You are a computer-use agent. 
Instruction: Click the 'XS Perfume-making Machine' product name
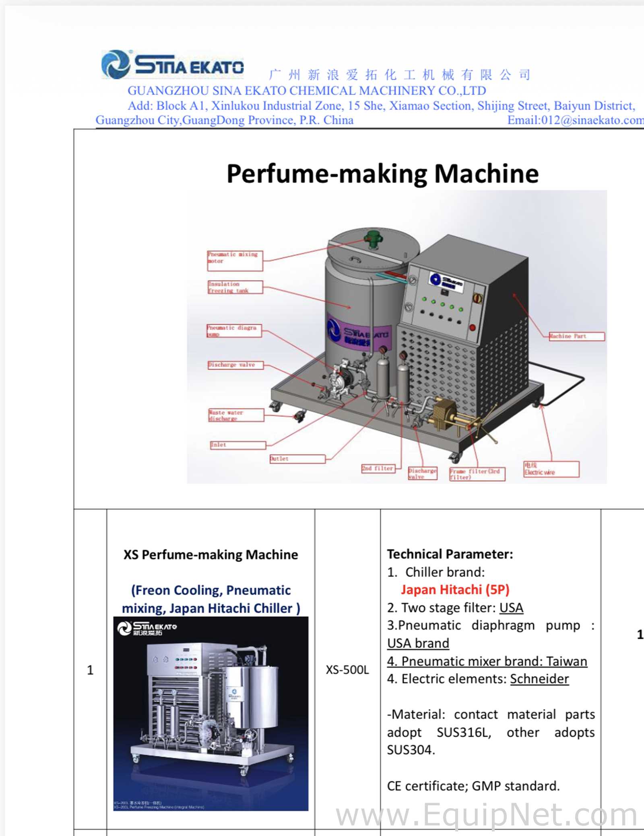211,555
